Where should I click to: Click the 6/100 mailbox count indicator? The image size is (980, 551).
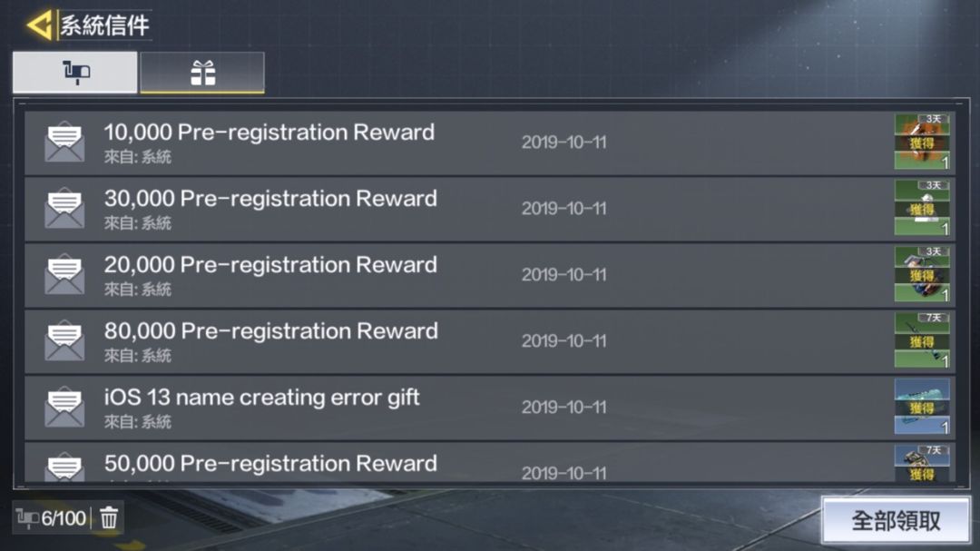point(53,518)
